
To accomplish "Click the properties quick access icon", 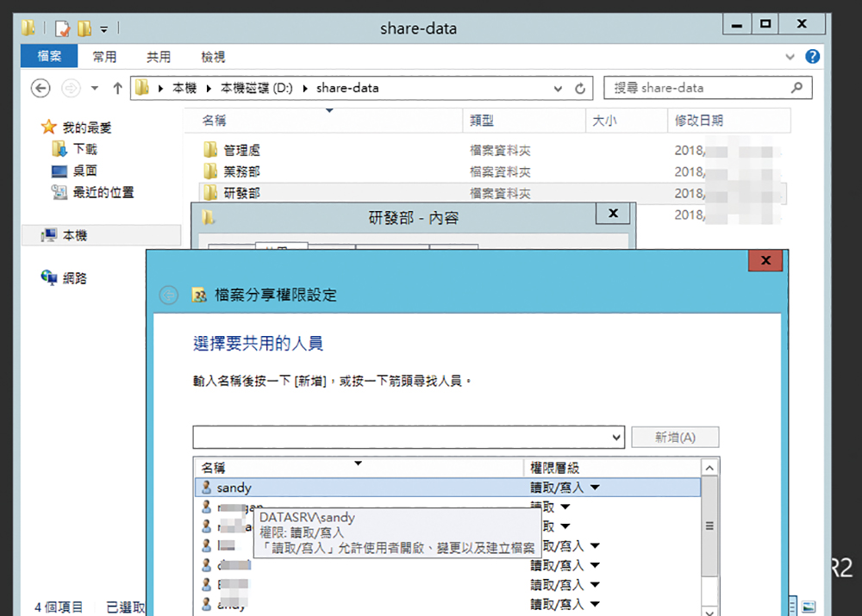I will pos(62,28).
